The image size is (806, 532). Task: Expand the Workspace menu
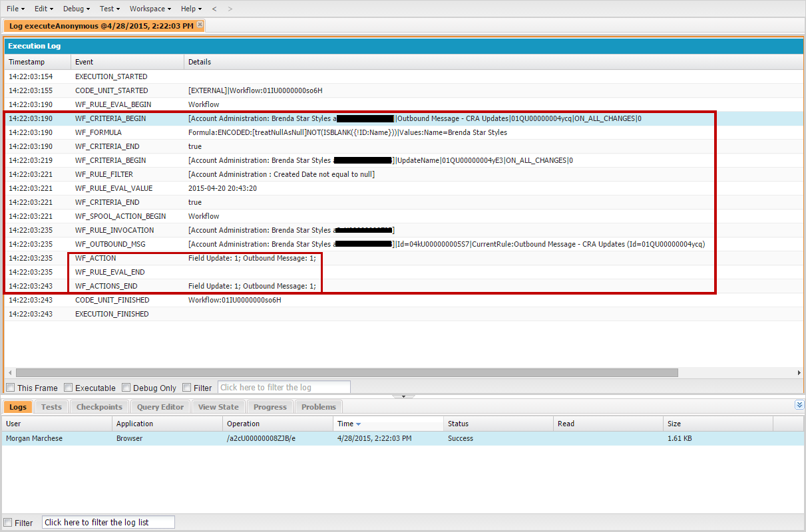click(x=150, y=9)
